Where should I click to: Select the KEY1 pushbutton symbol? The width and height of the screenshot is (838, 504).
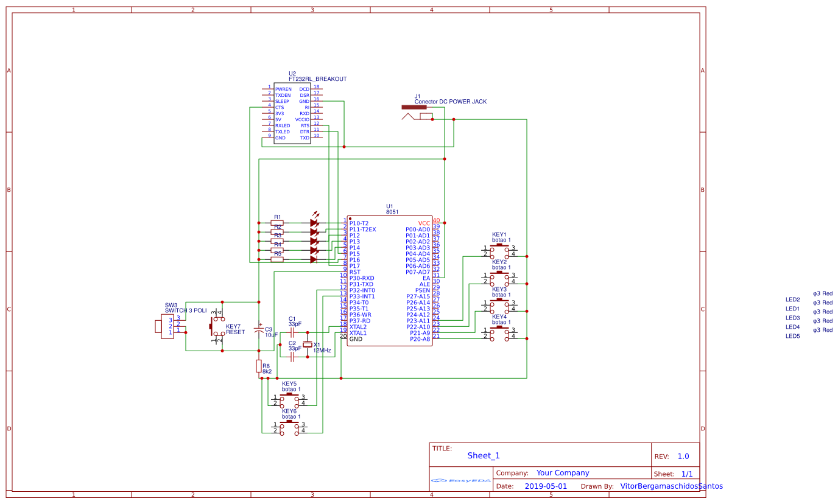tap(499, 250)
